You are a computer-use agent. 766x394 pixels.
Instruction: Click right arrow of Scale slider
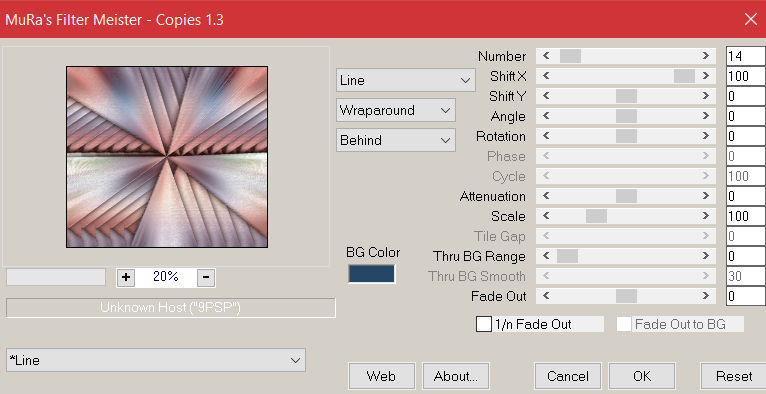pyautogui.click(x=705, y=216)
